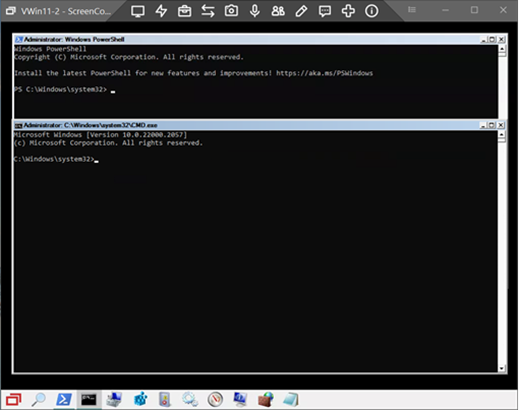Click the PowerShell window system icon
Screen dimensions: 519x410
[x=19, y=39]
